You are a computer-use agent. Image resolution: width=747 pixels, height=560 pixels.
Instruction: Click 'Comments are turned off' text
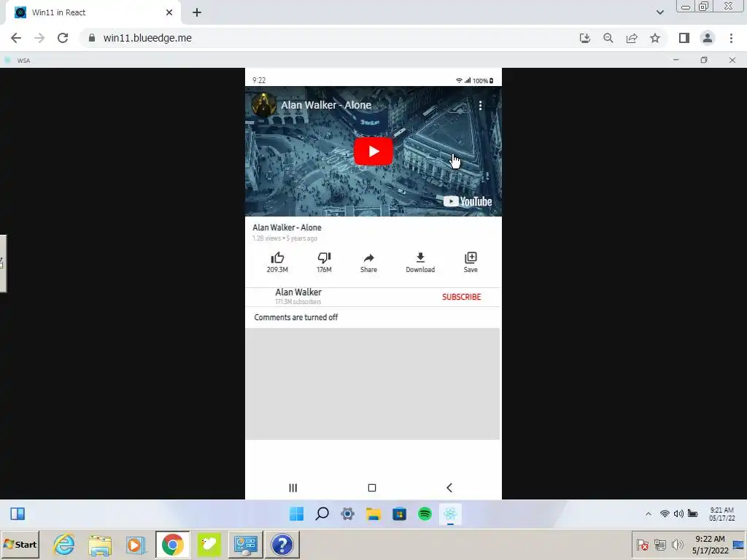[x=296, y=317]
